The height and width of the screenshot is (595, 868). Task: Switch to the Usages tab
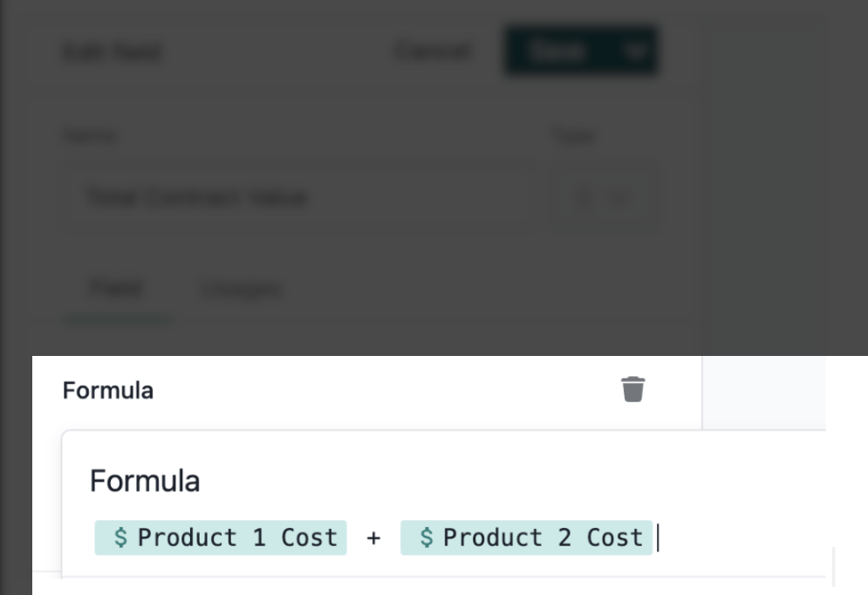[x=241, y=289]
